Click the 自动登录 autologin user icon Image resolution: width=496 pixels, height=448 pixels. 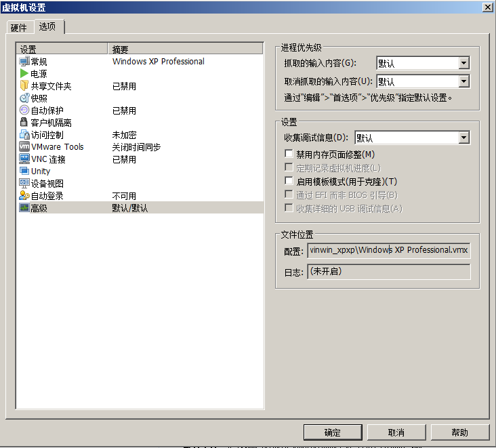click(x=24, y=195)
